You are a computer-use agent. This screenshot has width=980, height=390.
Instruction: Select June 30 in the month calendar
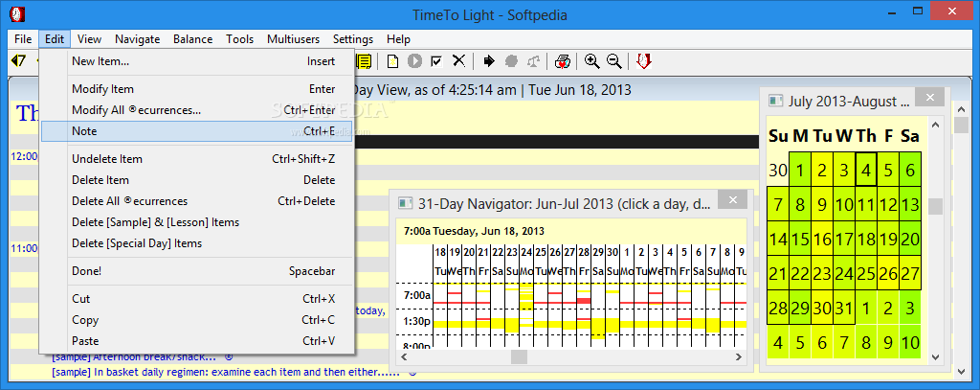click(x=778, y=169)
